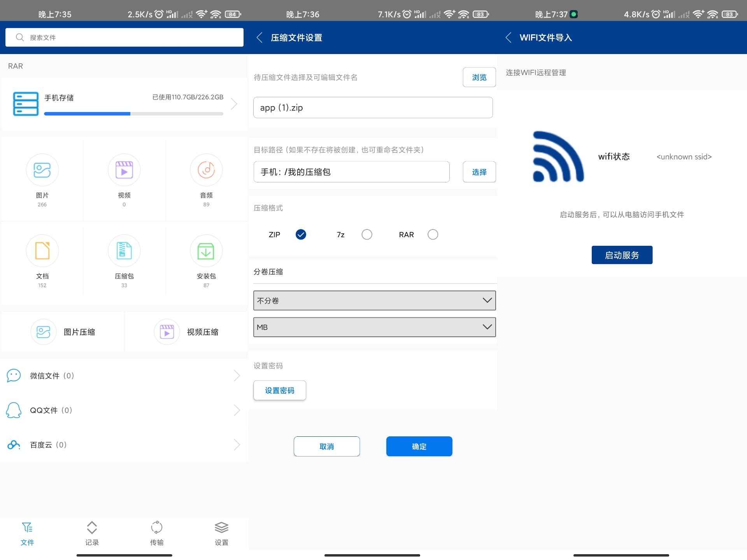Expand the 微信文件 list entry
The image size is (747, 560).
(124, 376)
